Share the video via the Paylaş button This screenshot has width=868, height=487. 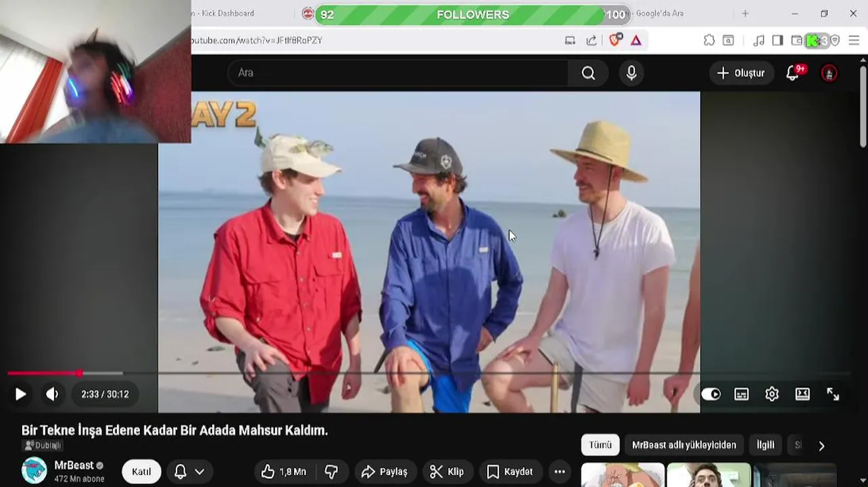coord(385,471)
